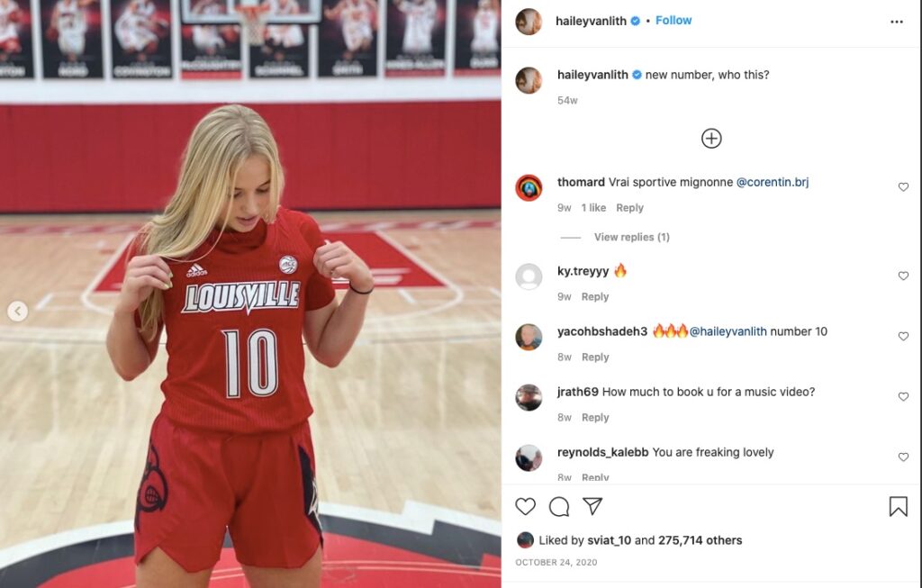Screen dimensions: 922x588
Task: Follow haileyvanlith
Action: click(x=673, y=21)
